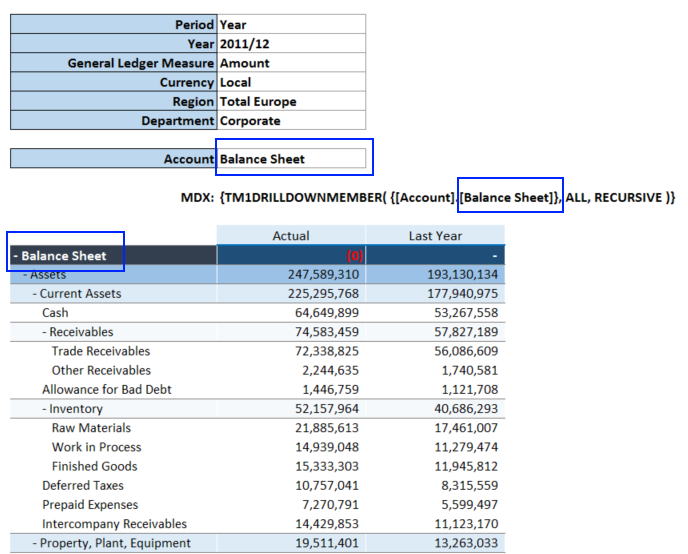Collapse the Assets row
The image size is (688, 554).
point(26,274)
